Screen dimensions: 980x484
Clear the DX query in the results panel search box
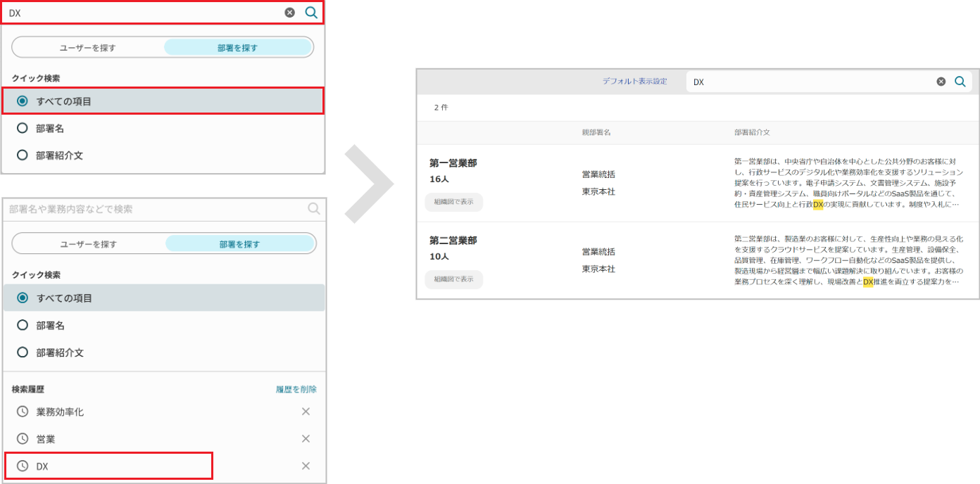tap(941, 82)
